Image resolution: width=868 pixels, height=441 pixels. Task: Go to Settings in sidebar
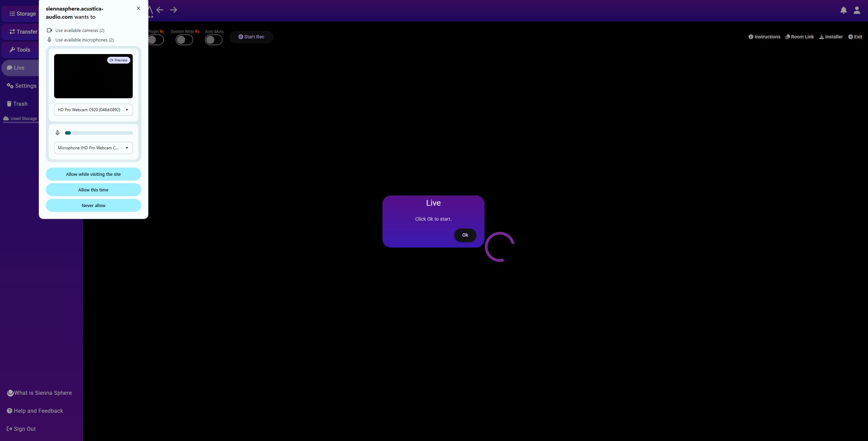[22, 86]
